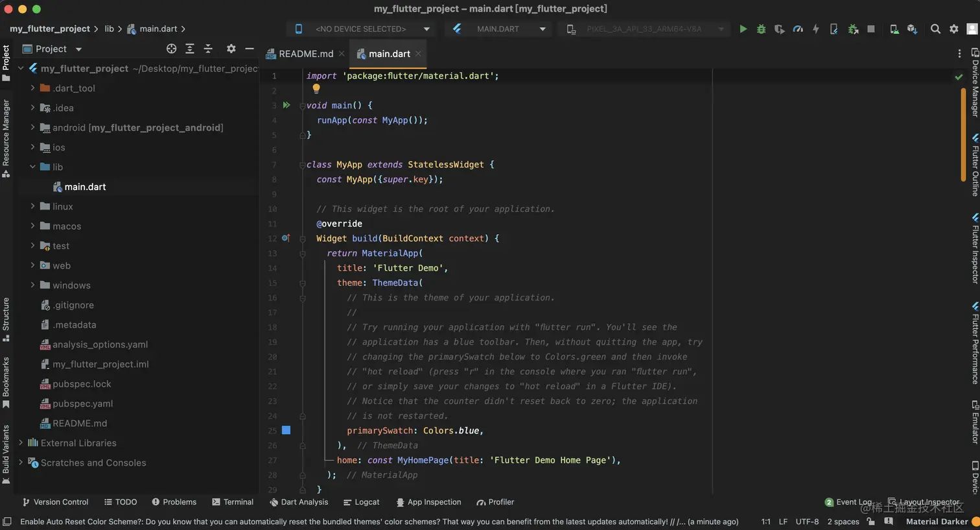The width and height of the screenshot is (980, 530).
Task: Click the blue color swatch in gutter
Action: [286, 430]
